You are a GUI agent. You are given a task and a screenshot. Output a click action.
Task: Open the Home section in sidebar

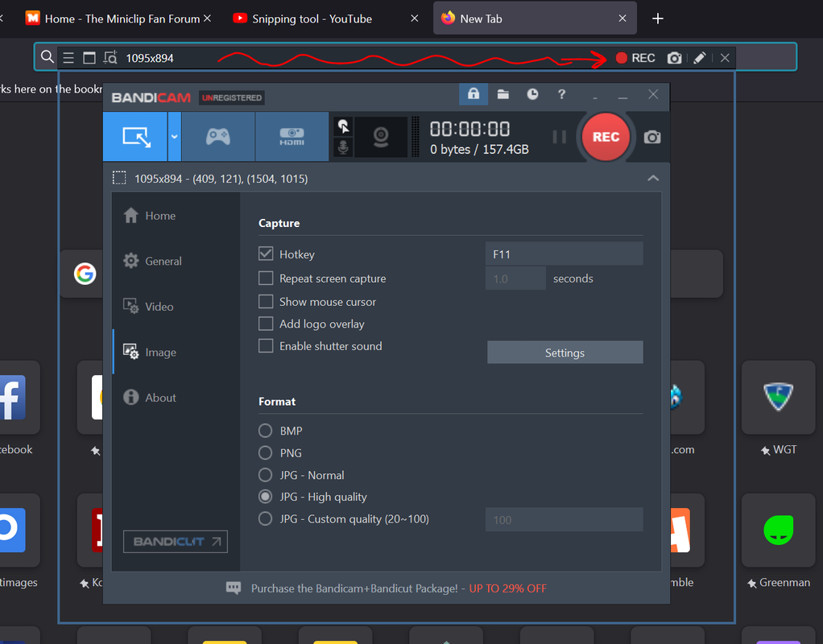(x=150, y=216)
